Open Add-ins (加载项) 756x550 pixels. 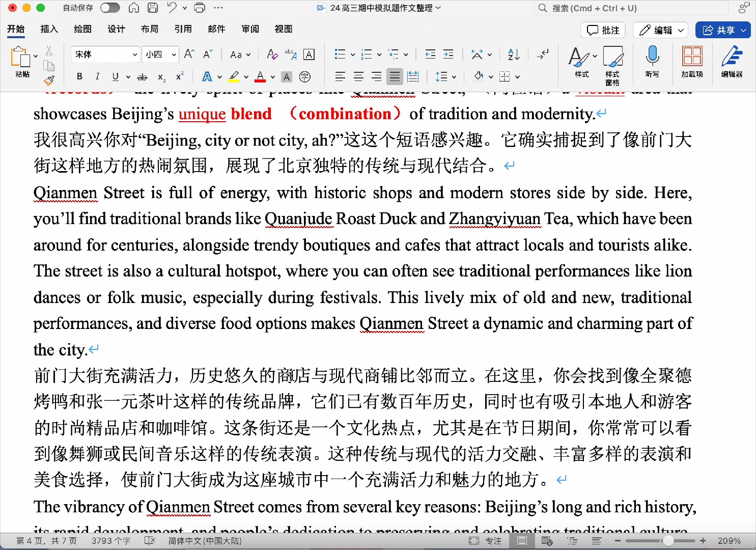tap(692, 61)
